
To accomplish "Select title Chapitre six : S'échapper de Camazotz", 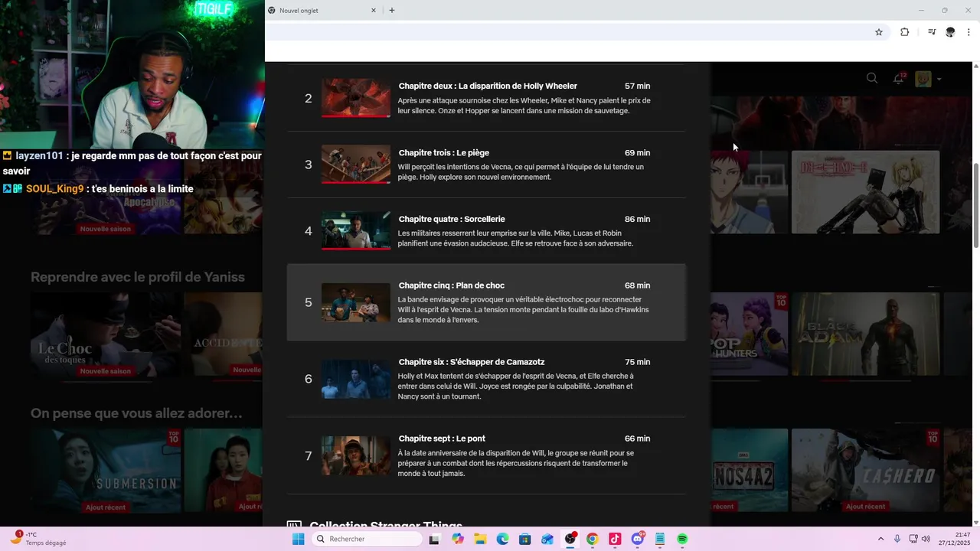I will click(x=472, y=362).
